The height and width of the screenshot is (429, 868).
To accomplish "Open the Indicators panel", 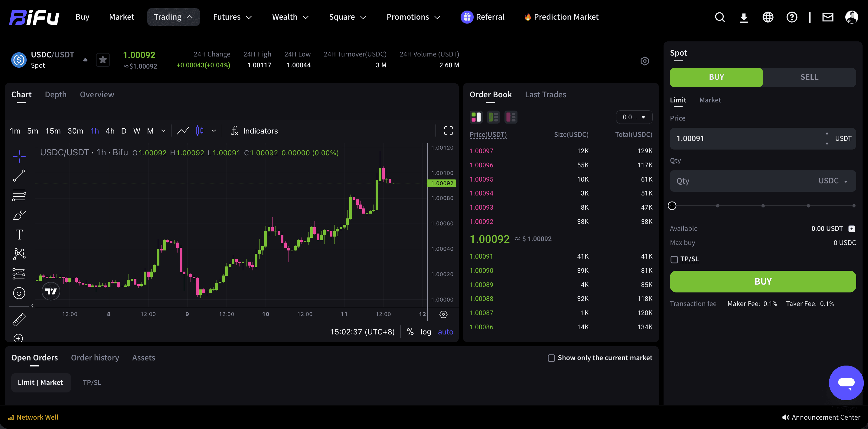I will [254, 131].
